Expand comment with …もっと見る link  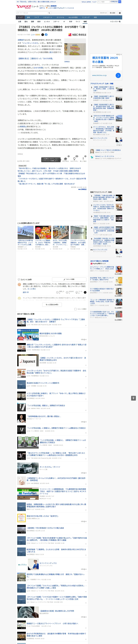[32, 289]
